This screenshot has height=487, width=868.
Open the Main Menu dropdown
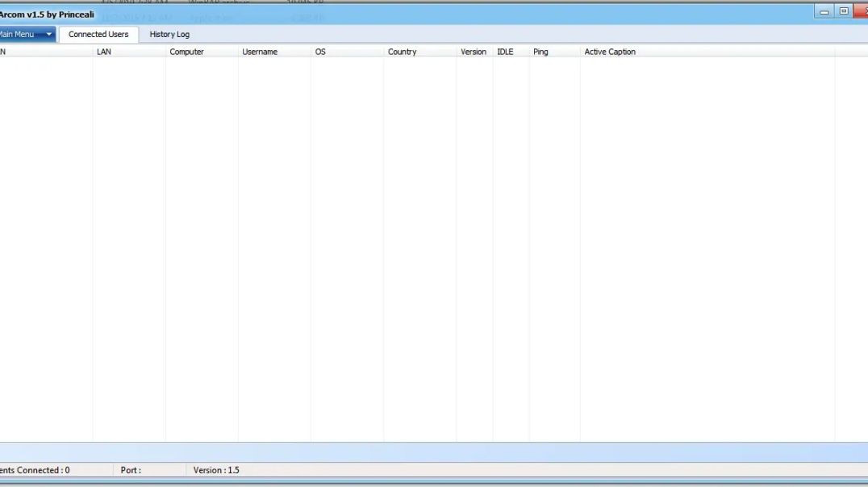(27, 35)
